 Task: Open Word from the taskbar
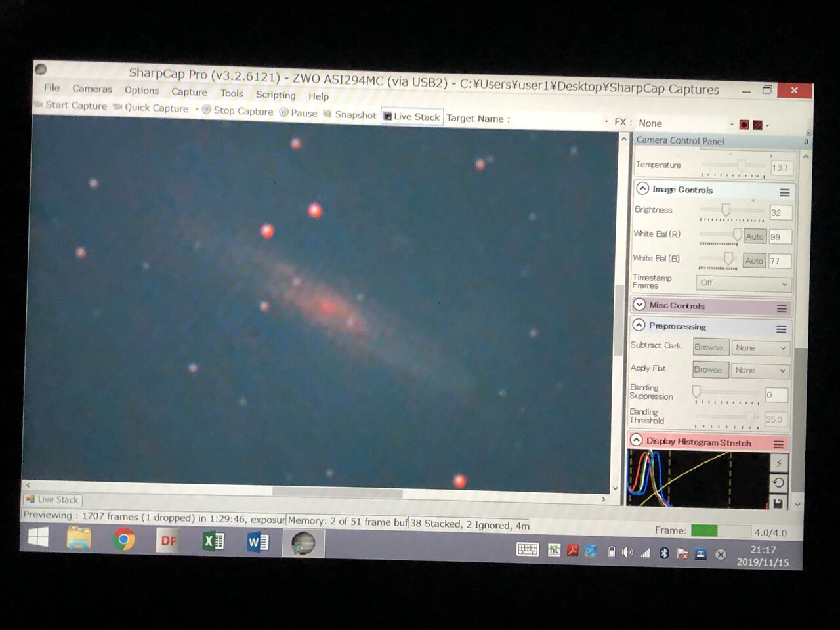[x=257, y=542]
